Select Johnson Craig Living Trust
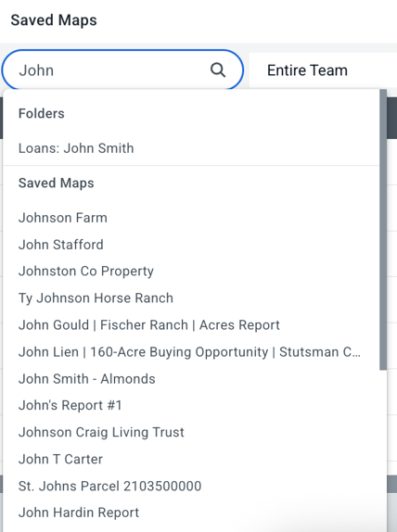The width and height of the screenshot is (397, 532). (191, 432)
